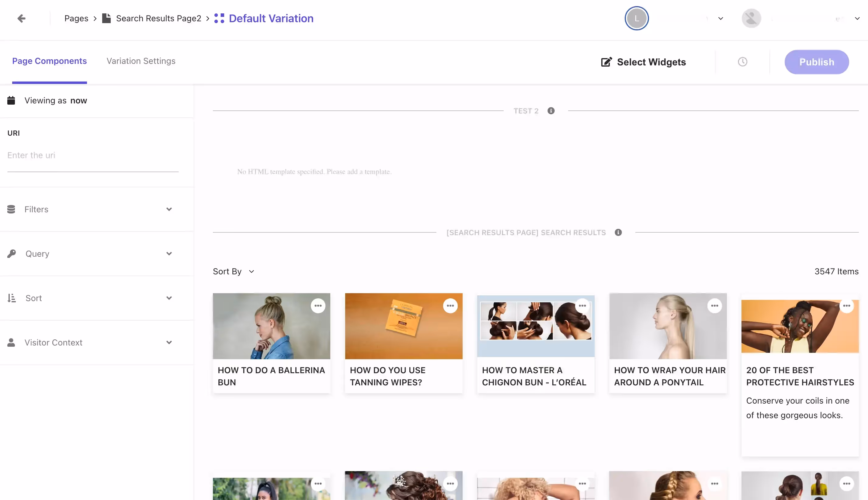Open the version history clock icon
Screen dimensions: 868x500
742,62
